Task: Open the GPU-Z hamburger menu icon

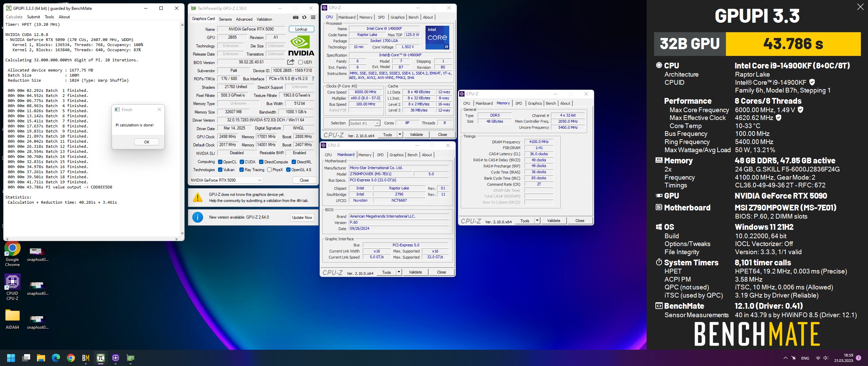Action: coord(313,18)
